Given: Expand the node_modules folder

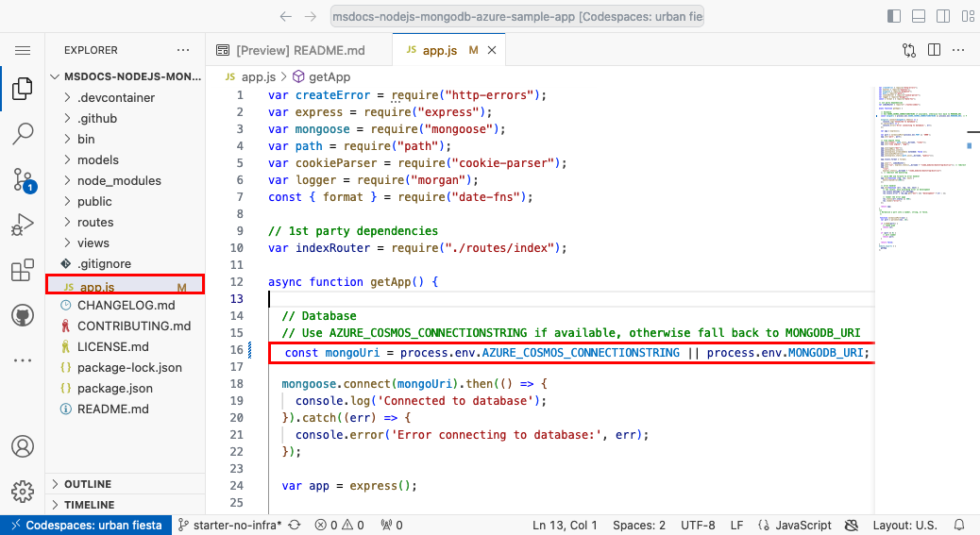Looking at the screenshot, I should [119, 180].
